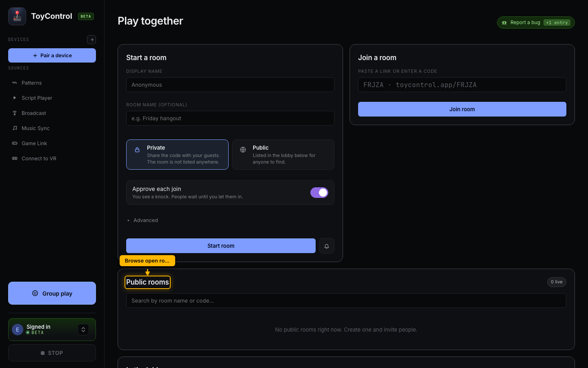588x368 pixels.
Task: Click the user avatar letter E
Action: (x=18, y=330)
